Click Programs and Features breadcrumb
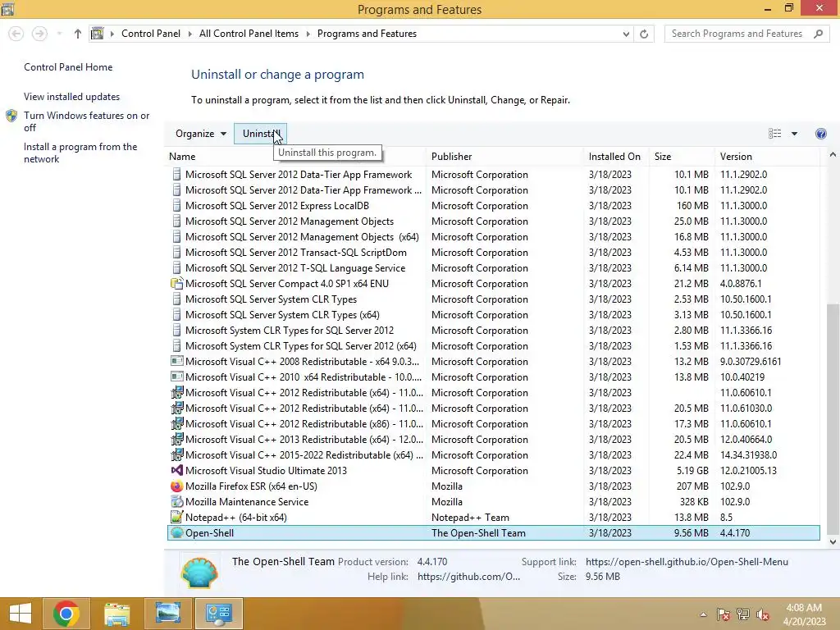Viewport: 840px width, 630px height. tap(367, 34)
